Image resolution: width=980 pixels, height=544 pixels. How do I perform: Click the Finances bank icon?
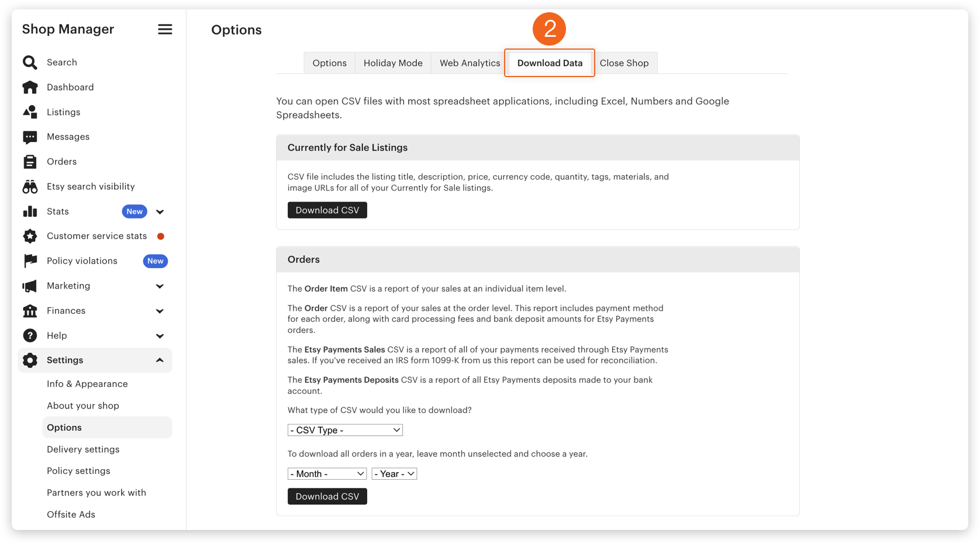click(x=30, y=311)
